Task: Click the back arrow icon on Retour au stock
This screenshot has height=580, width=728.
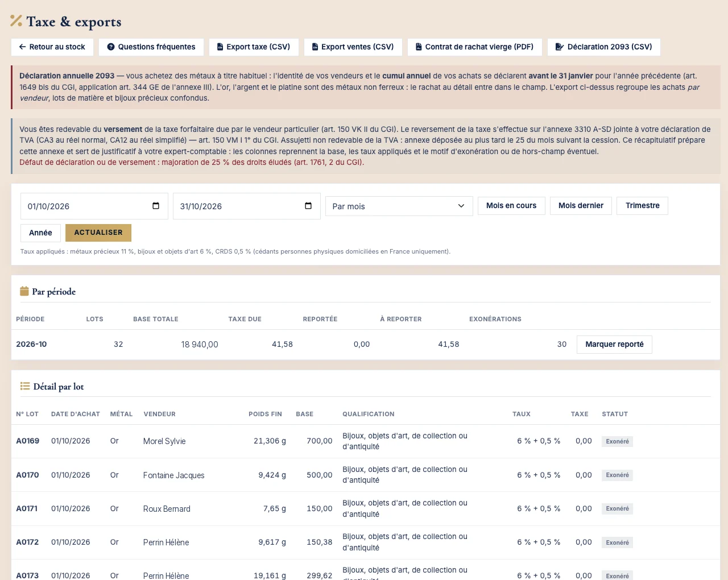Action: pyautogui.click(x=22, y=47)
